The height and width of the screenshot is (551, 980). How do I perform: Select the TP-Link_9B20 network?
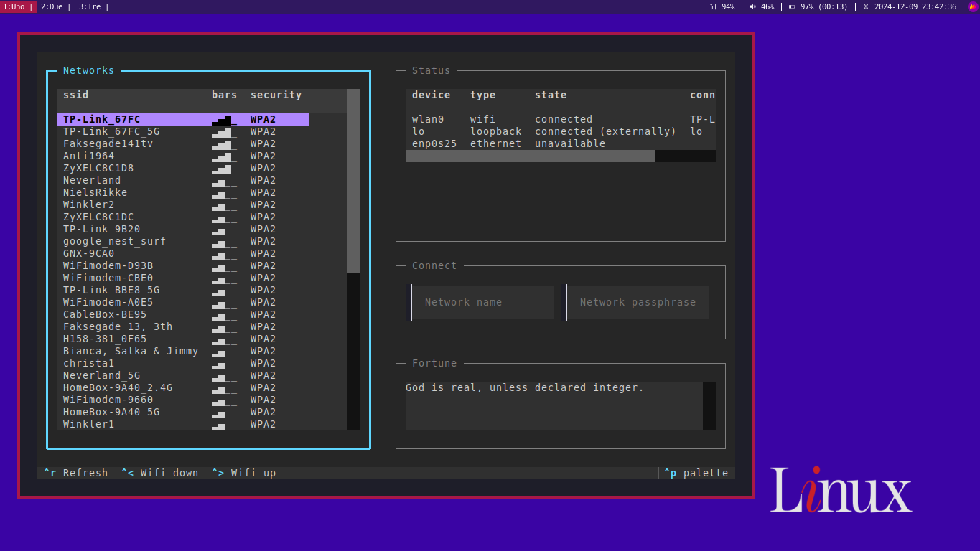(x=182, y=229)
